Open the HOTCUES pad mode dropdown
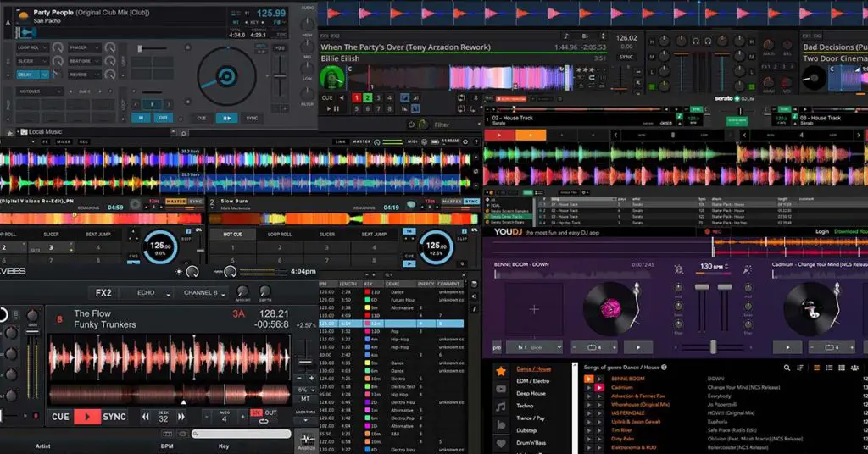The width and height of the screenshot is (868, 454). pos(39,91)
